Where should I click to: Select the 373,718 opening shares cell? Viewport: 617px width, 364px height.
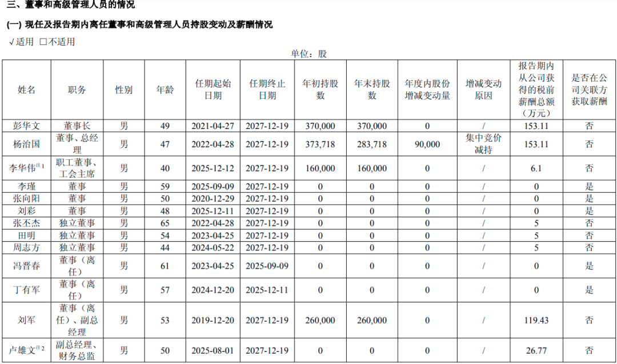(x=320, y=144)
